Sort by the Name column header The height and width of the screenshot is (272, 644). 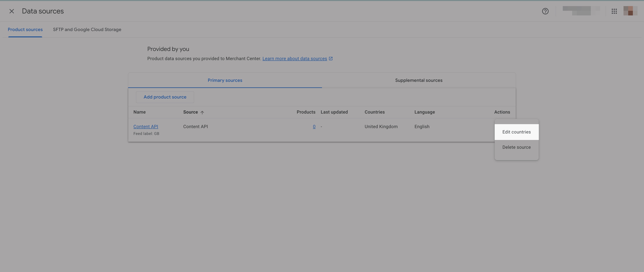(139, 112)
